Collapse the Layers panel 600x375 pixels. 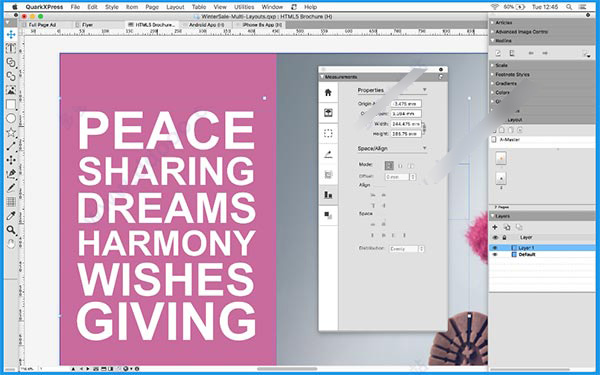pos(492,216)
